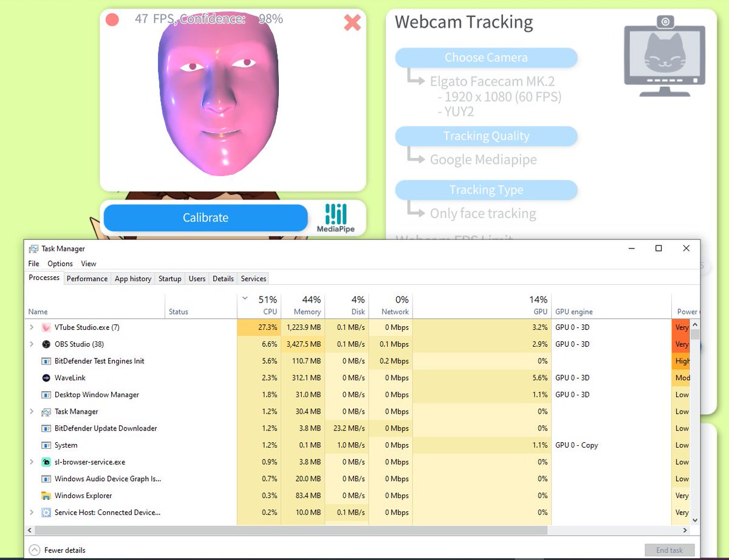Click the vertical scrollbar down arrow
The height and width of the screenshot is (560, 729).
(x=695, y=521)
